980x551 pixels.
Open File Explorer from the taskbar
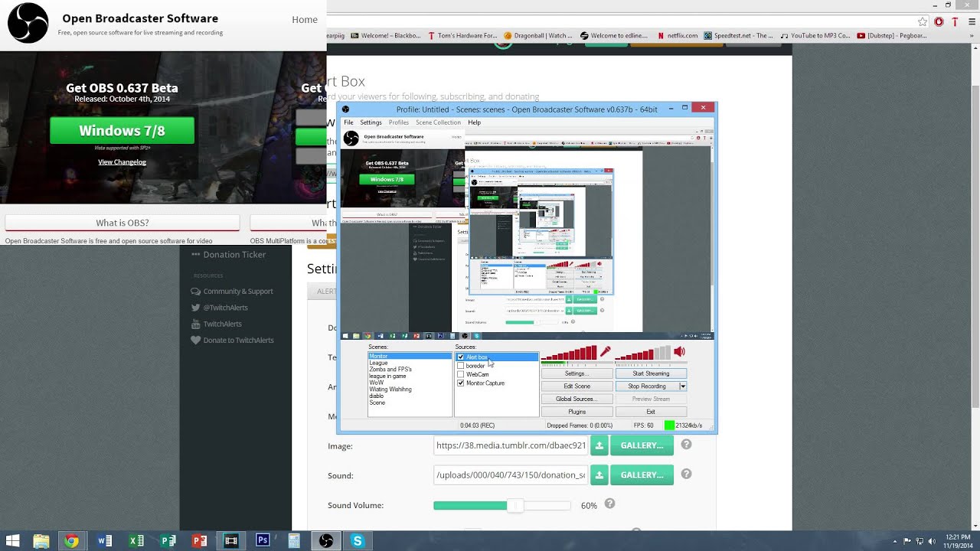(x=41, y=541)
